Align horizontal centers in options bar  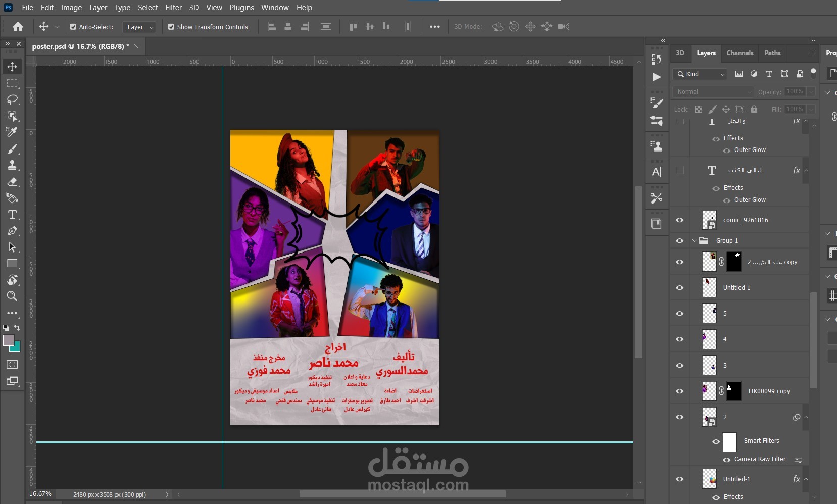click(x=288, y=27)
